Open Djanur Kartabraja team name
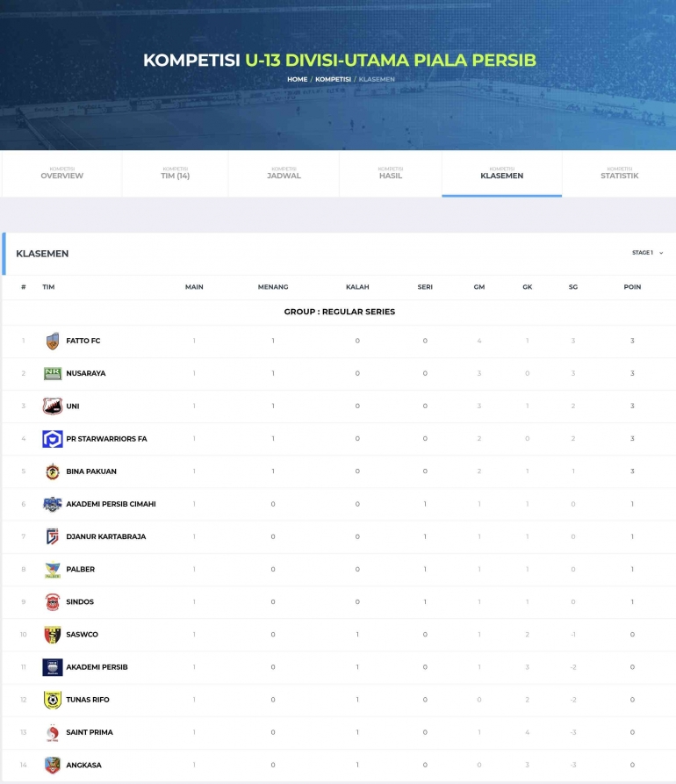 pos(106,536)
